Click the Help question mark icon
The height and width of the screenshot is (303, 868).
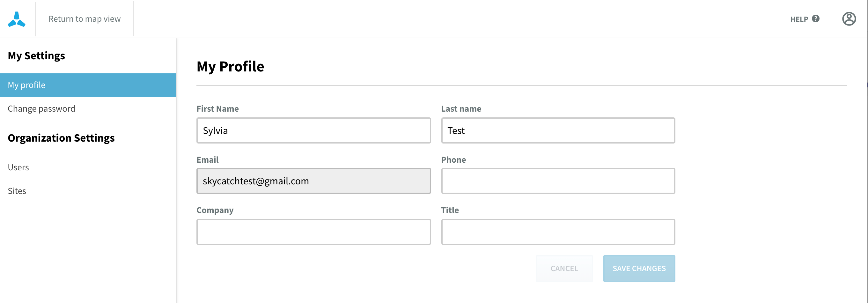pyautogui.click(x=815, y=19)
